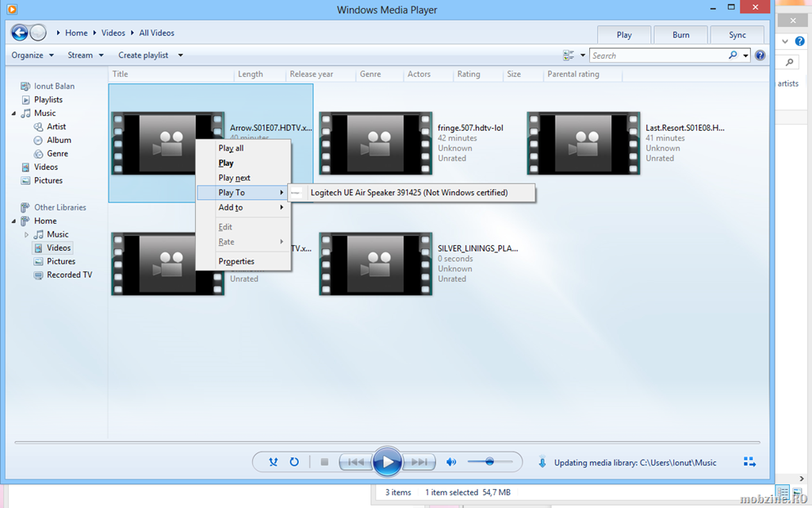The width and height of the screenshot is (812, 508).
Task: Toggle repeat mode
Action: [x=294, y=462]
